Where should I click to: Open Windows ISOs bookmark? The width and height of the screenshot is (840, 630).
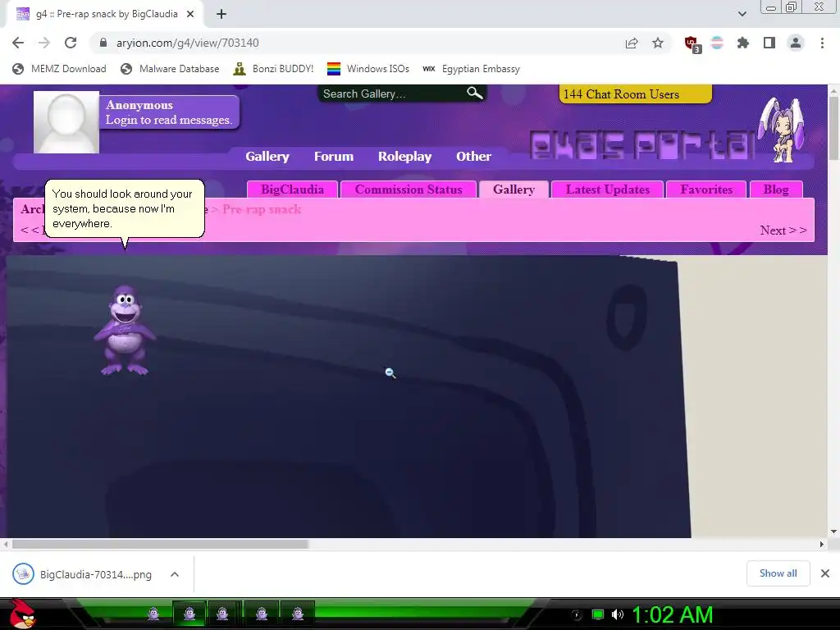(x=368, y=69)
